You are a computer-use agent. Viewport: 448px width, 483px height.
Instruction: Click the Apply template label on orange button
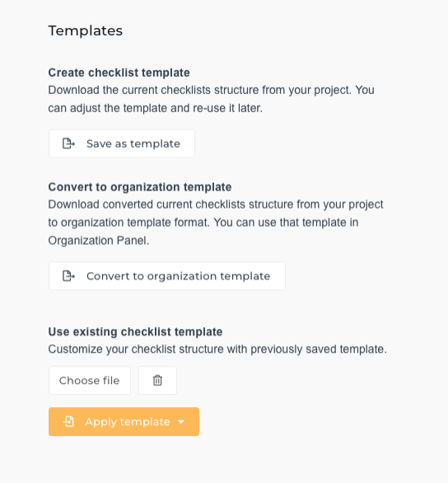(128, 422)
